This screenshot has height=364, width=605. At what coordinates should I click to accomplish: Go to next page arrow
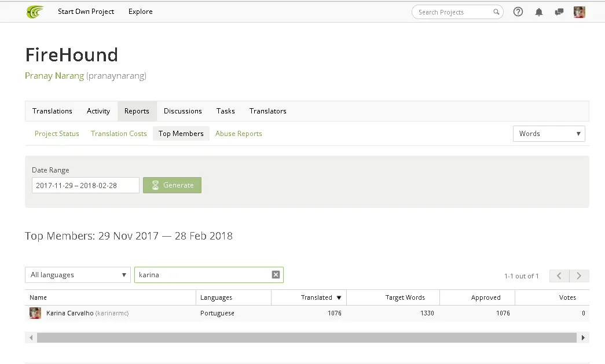pyautogui.click(x=579, y=275)
